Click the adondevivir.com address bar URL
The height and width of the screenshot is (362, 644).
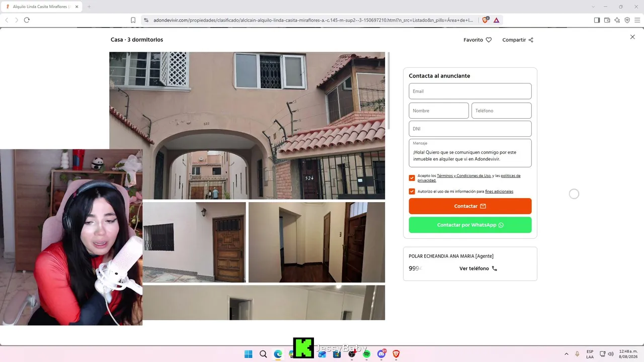point(313,20)
